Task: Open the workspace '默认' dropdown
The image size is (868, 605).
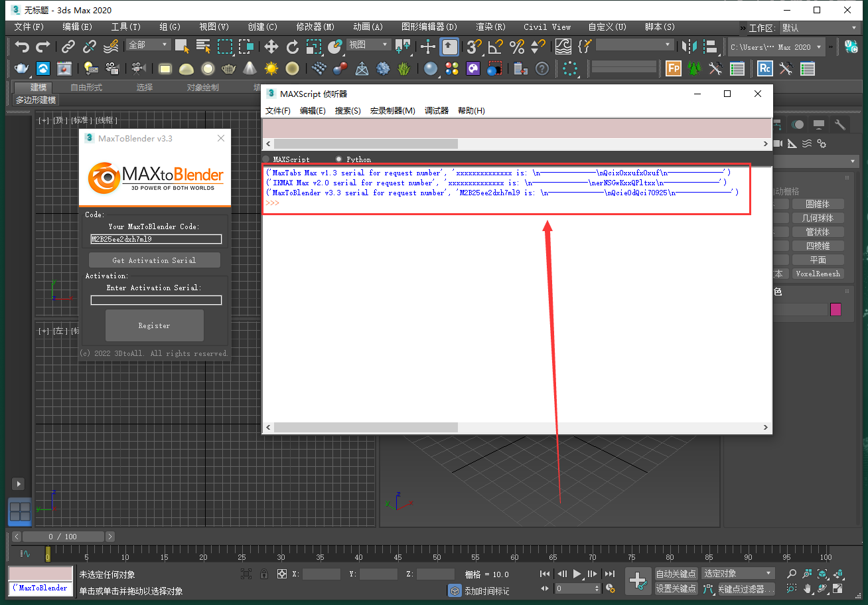Action: pyautogui.click(x=820, y=28)
